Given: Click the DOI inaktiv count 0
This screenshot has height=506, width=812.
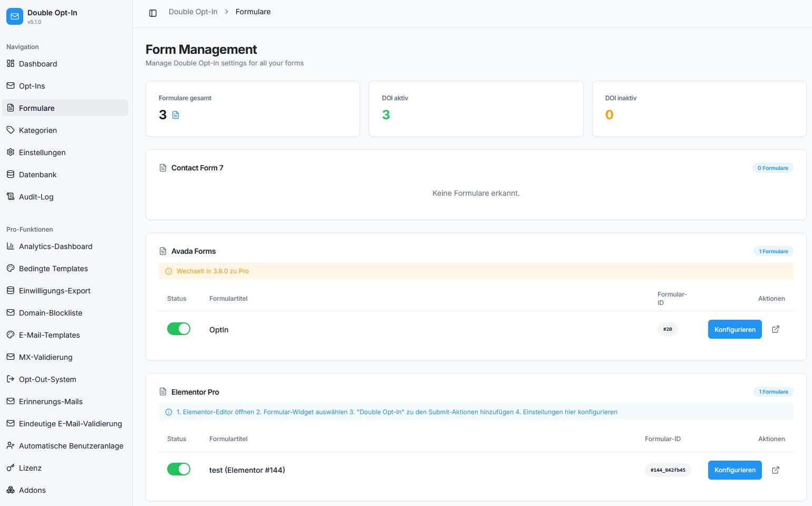Looking at the screenshot, I should (610, 115).
